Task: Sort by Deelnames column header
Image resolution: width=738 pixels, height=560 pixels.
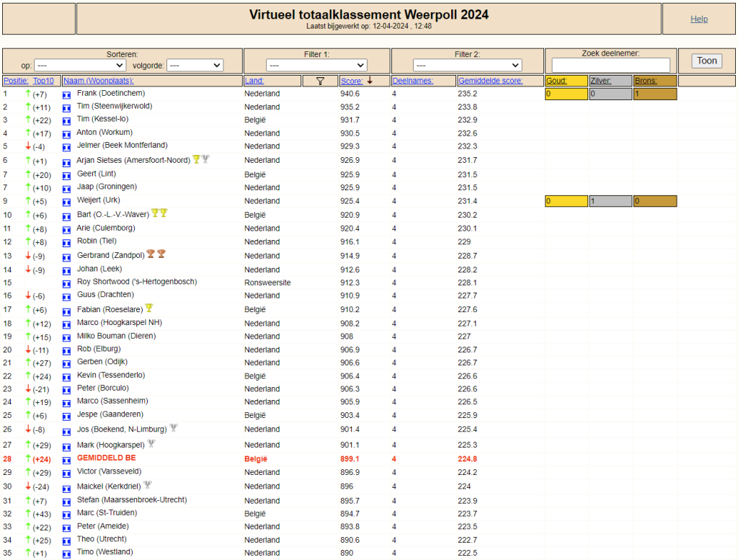Action: (413, 81)
